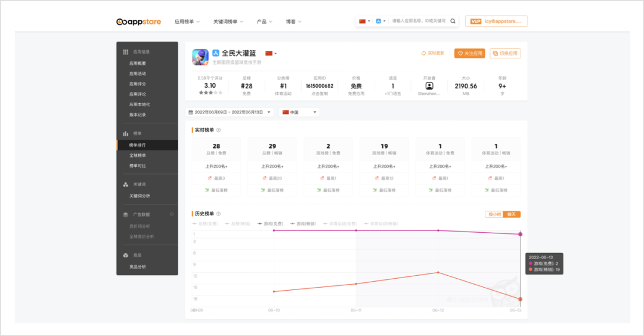The height and width of the screenshot is (336, 644).
Task: Open 应用评论 in sidebar
Action: click(138, 94)
